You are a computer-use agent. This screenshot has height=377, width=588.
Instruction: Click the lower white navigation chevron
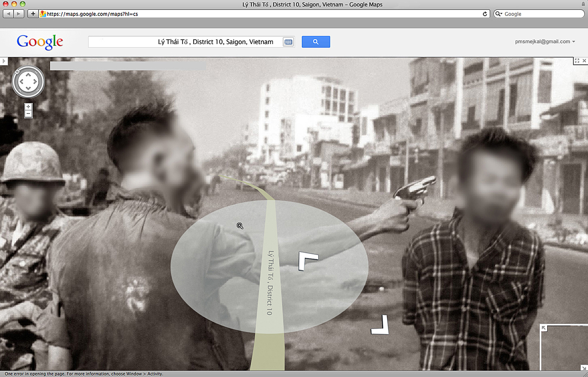pyautogui.click(x=380, y=325)
